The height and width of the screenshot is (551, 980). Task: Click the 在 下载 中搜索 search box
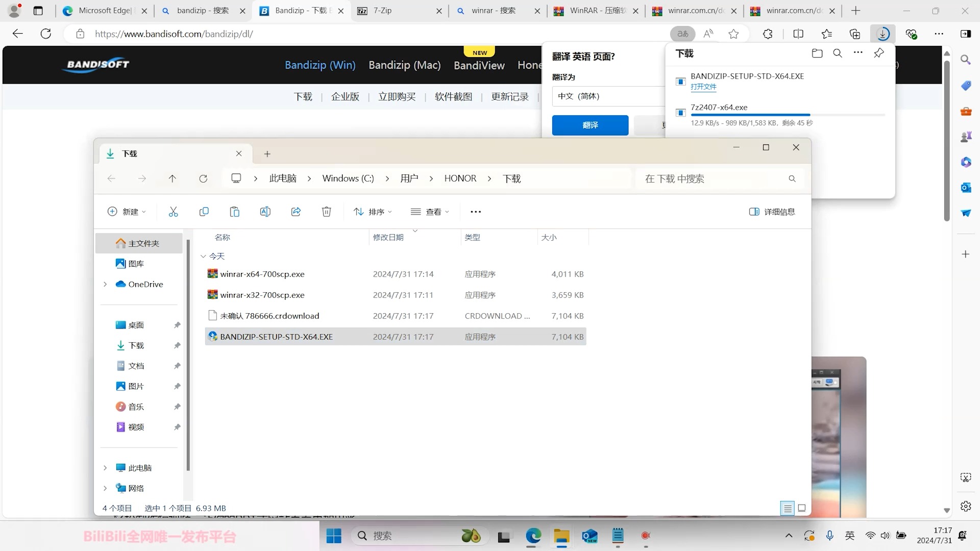pos(720,179)
